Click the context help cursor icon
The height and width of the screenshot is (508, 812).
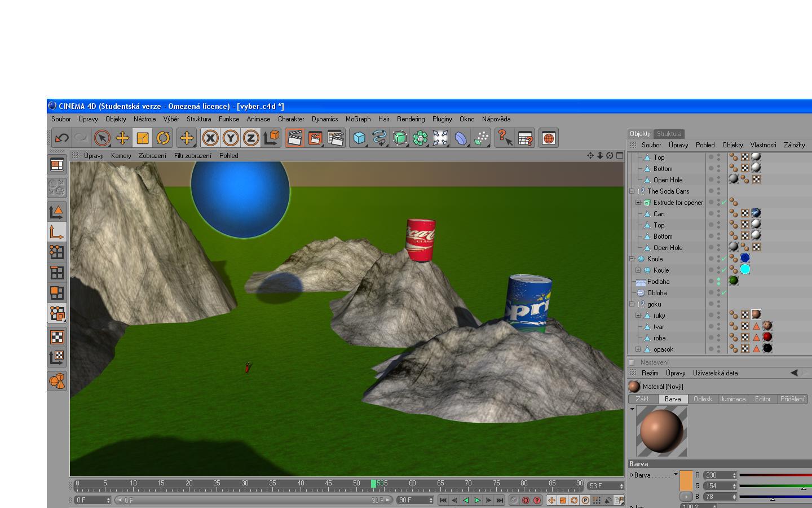[505, 138]
